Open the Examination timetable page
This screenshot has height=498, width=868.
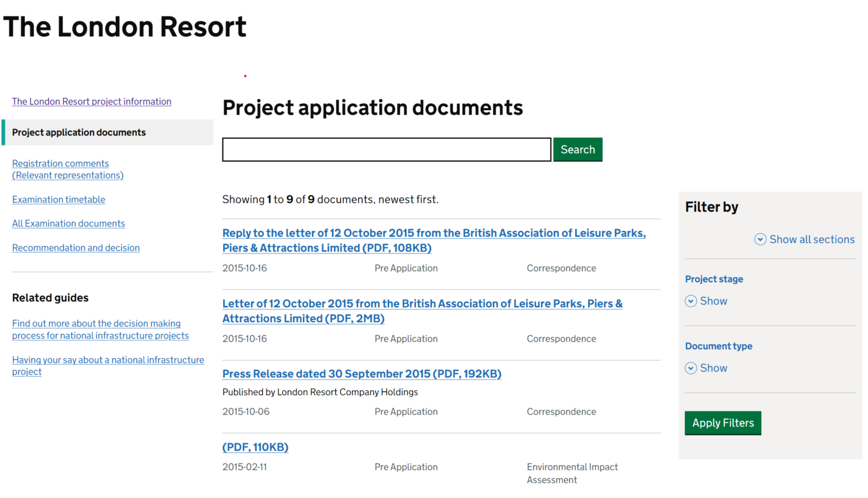pos(59,200)
